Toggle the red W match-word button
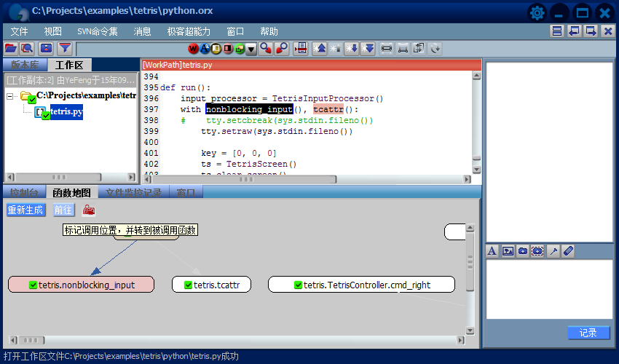Screen dimensions: 619x364 click(x=193, y=49)
